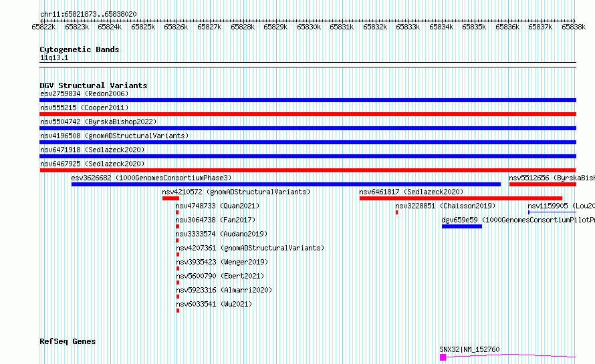Viewport: 595px width, 364px height.
Task: Click the RefSeq Genes track title
Action: click(x=68, y=342)
